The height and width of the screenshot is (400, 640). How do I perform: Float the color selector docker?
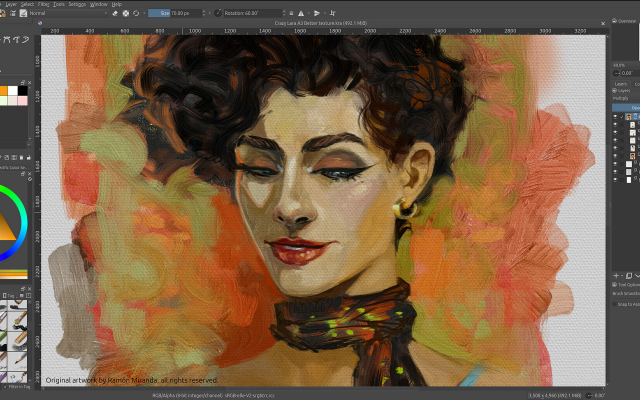pyautogui.click(x=23, y=174)
